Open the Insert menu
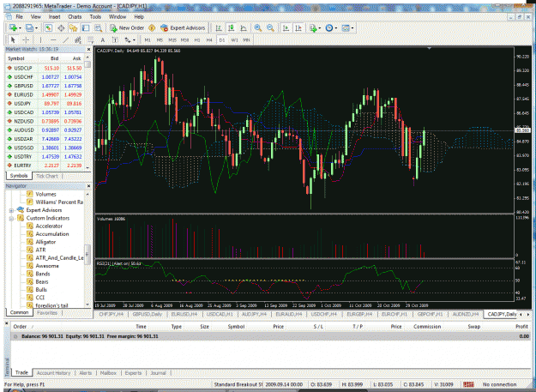The height and width of the screenshot is (392, 536). (x=54, y=16)
